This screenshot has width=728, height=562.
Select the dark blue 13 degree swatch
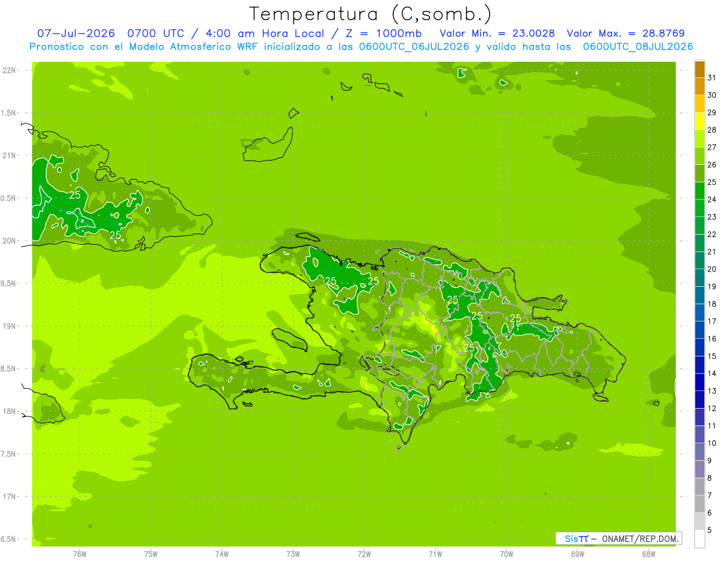coord(699,383)
